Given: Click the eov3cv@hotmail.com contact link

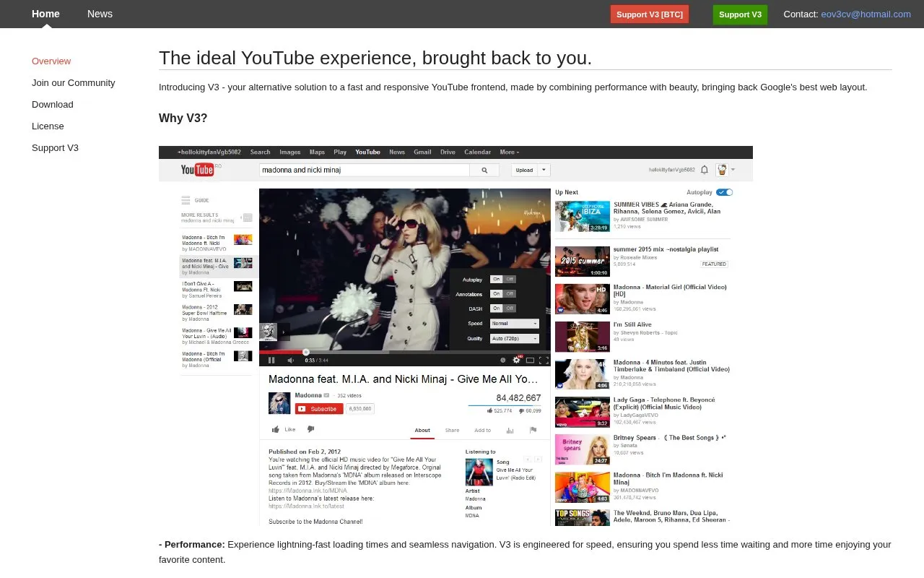Looking at the screenshot, I should point(866,14).
